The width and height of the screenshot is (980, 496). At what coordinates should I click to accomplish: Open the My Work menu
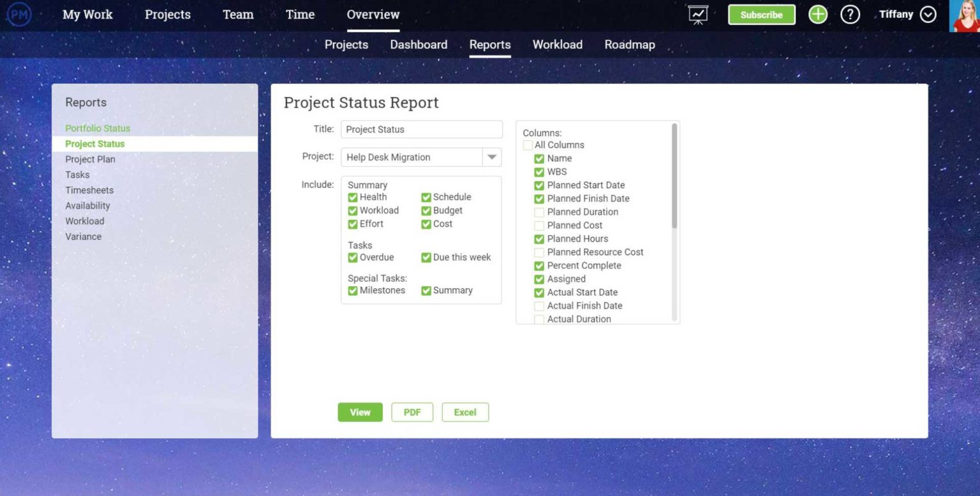(87, 15)
